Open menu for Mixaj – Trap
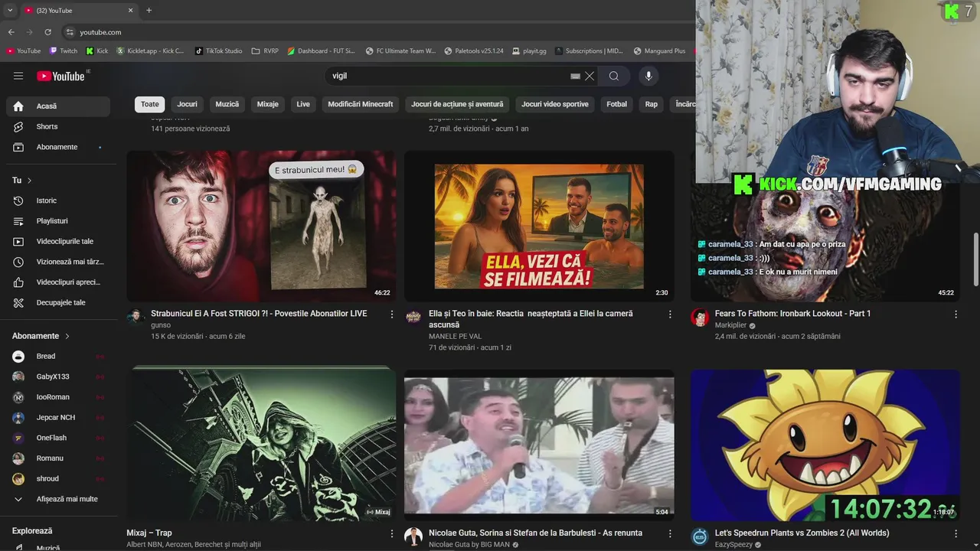 coord(392,533)
